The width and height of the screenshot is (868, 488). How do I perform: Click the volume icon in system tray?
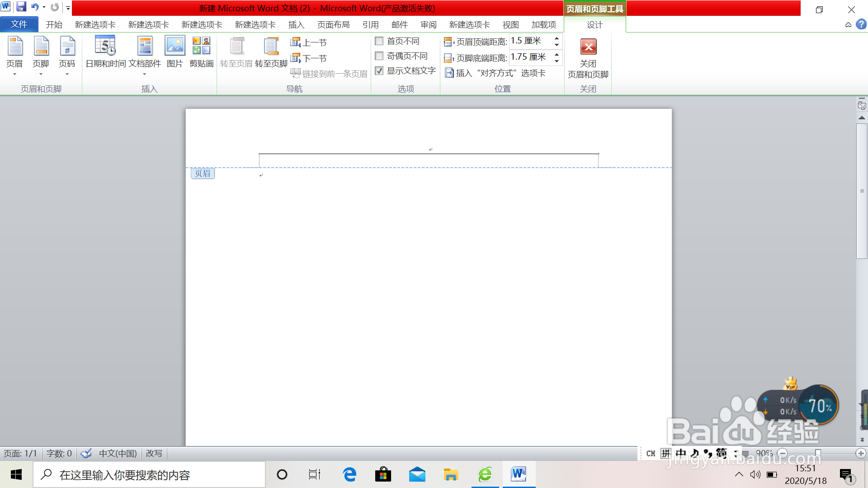coord(755,474)
